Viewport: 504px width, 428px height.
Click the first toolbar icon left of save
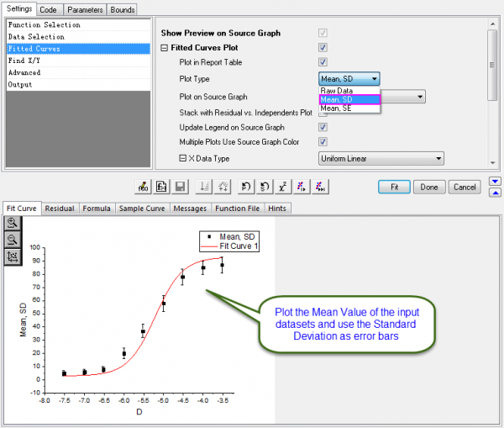point(162,187)
